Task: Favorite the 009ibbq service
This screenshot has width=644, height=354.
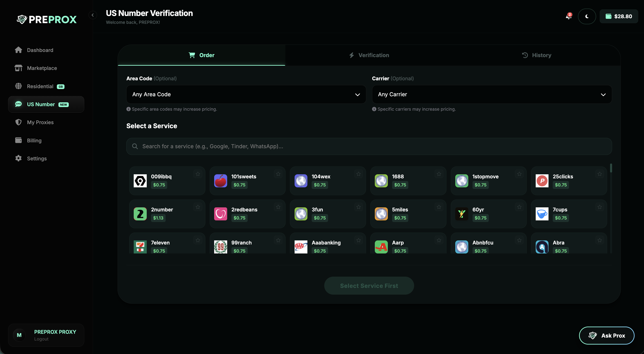Action: [198, 174]
